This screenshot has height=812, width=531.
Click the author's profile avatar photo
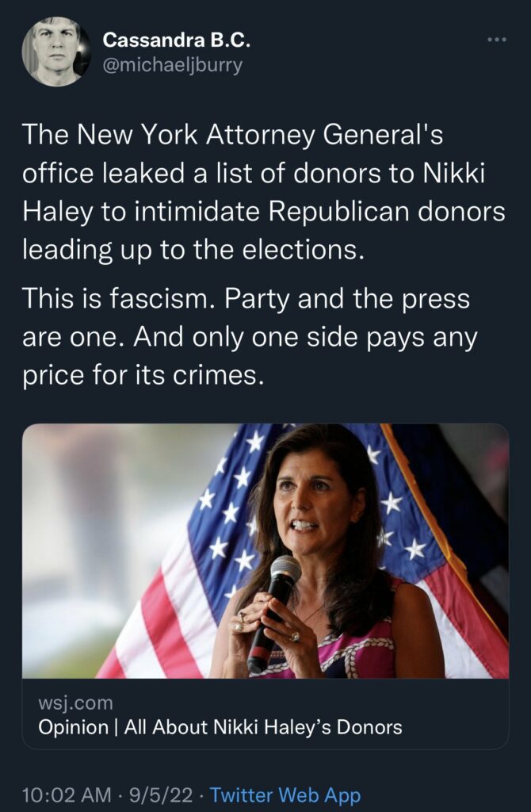click(x=55, y=51)
